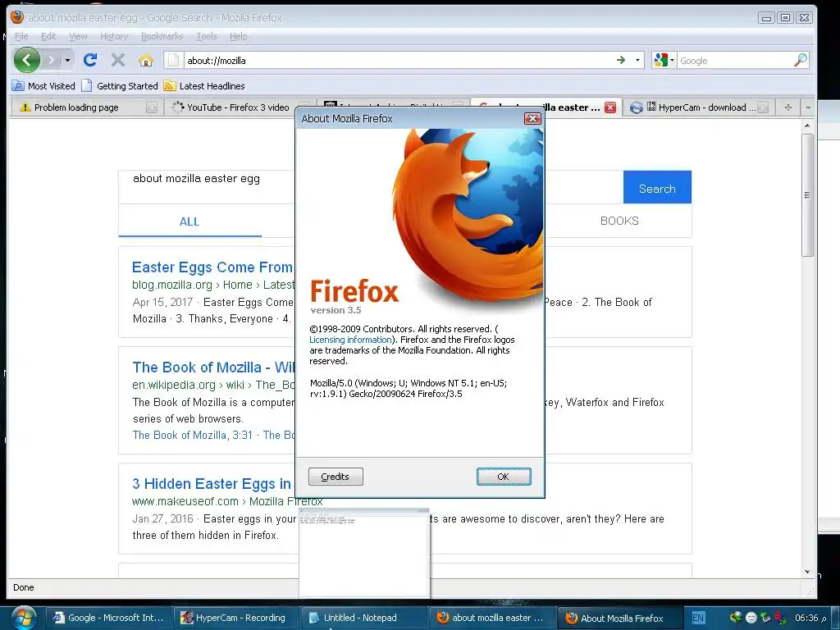
Task: Click the forward navigation arrow
Action: 52,60
